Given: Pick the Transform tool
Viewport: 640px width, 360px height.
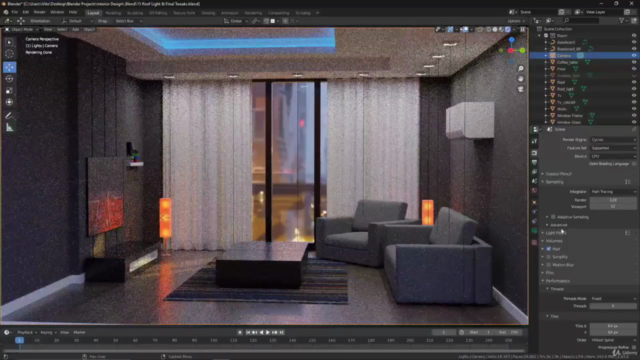Looking at the screenshot, I should 9,102.
